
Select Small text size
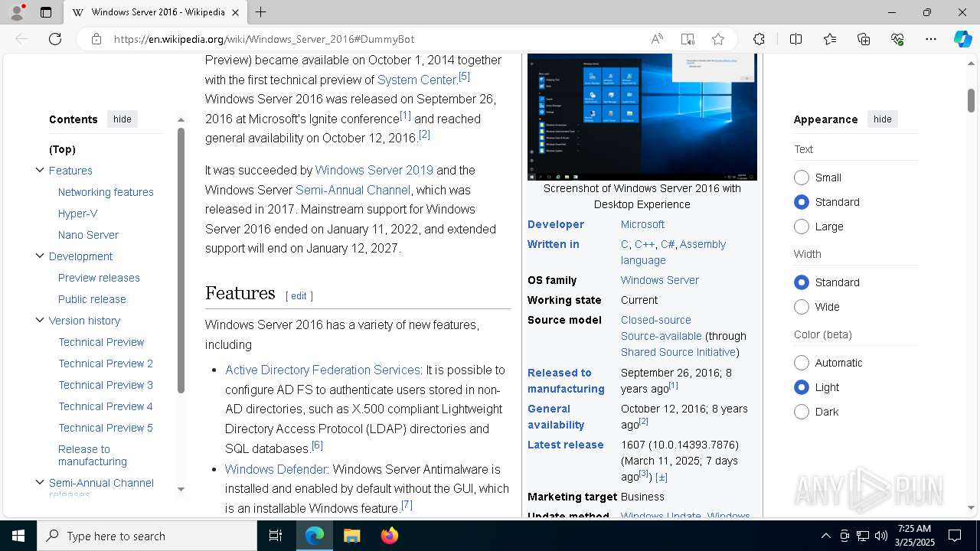point(802,178)
